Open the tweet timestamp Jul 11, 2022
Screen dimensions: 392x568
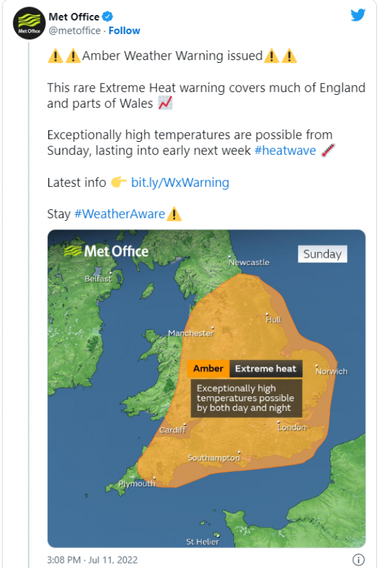(x=92, y=560)
